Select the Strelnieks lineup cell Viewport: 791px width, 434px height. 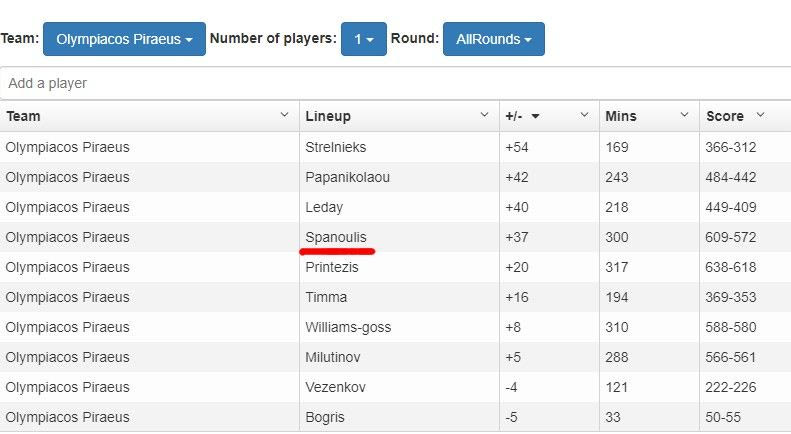(336, 147)
